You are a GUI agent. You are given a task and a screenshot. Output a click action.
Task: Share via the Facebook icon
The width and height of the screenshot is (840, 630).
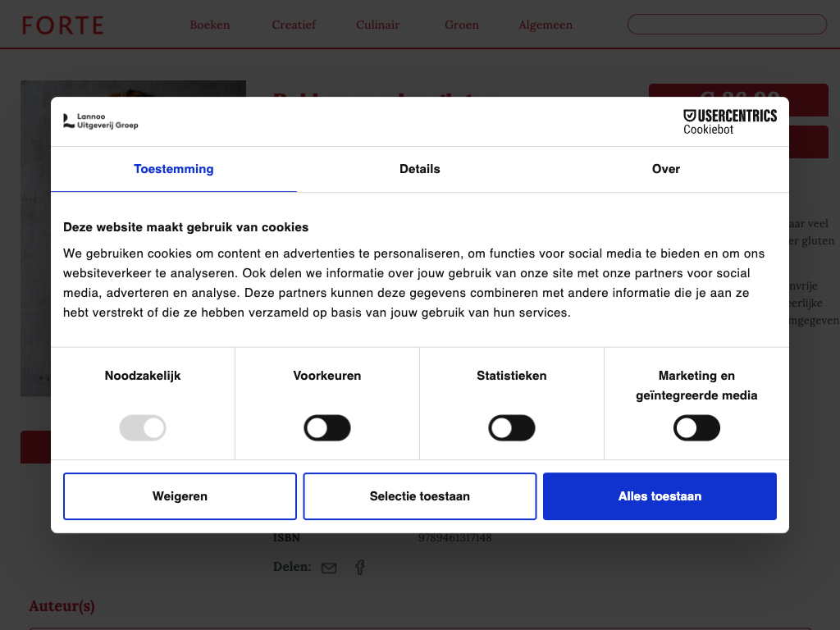point(359,567)
